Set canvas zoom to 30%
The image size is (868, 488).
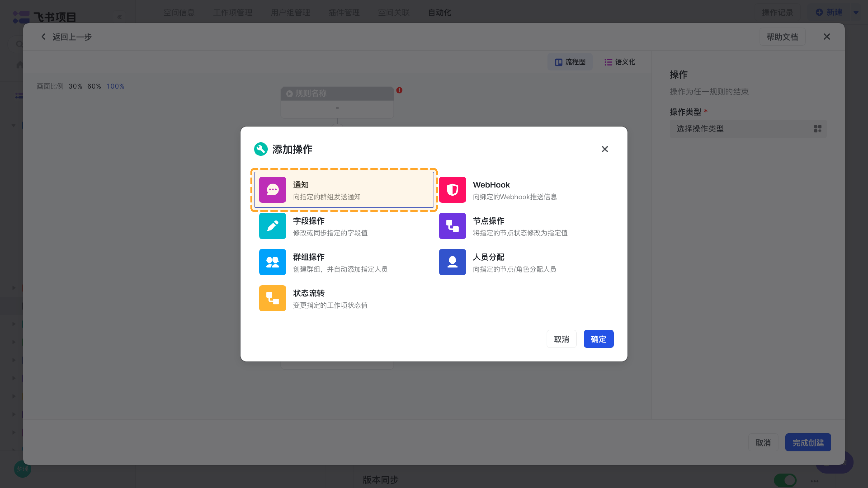(75, 86)
